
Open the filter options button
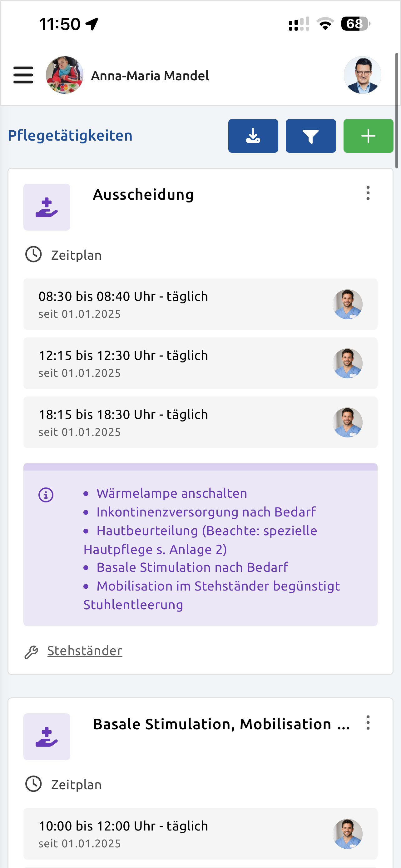click(x=310, y=136)
